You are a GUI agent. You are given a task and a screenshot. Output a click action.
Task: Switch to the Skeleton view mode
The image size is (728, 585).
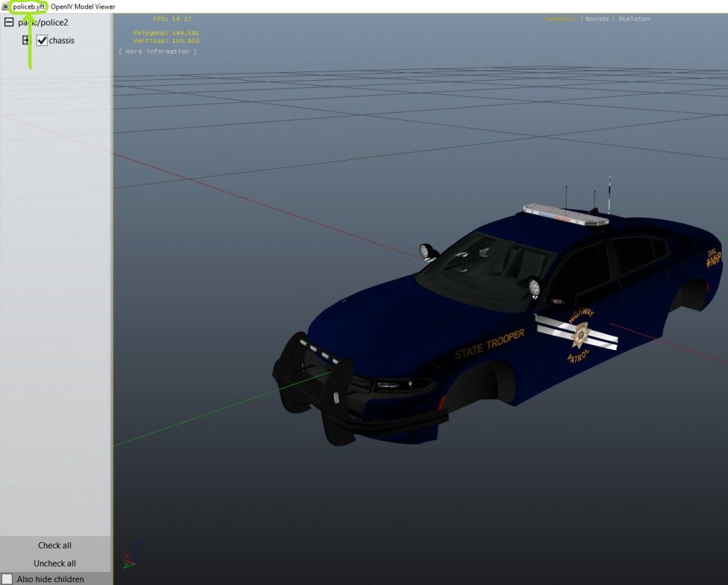click(633, 18)
